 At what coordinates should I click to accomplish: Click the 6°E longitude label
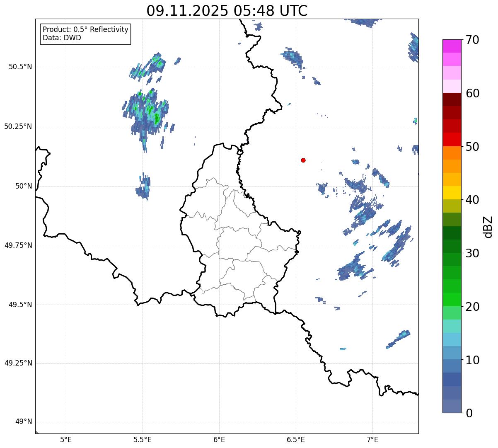tap(219, 439)
